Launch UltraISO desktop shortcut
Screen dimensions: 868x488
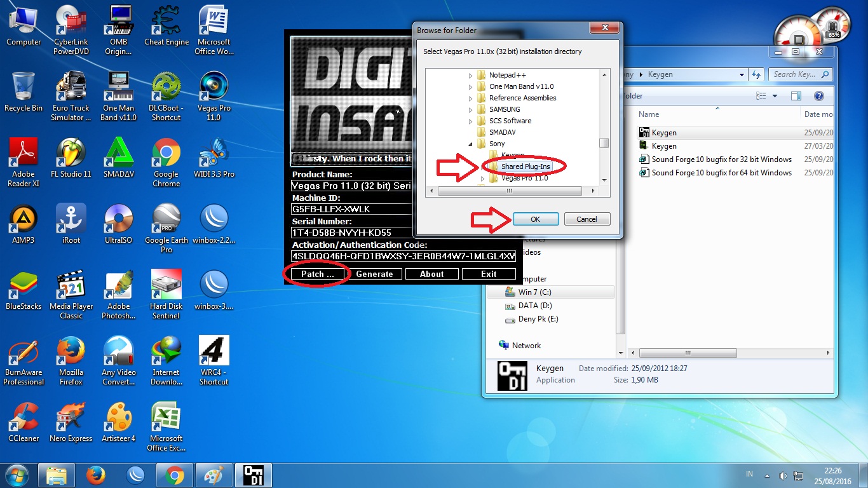point(119,224)
